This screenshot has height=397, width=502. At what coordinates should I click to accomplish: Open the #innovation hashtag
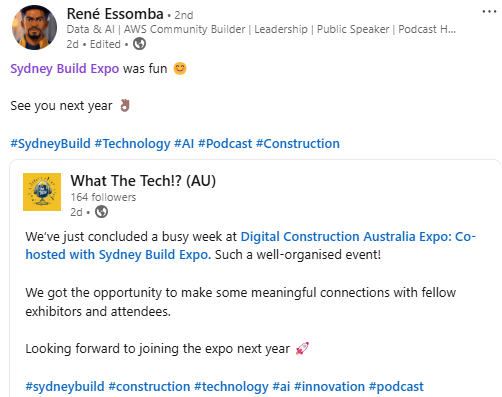coord(329,387)
